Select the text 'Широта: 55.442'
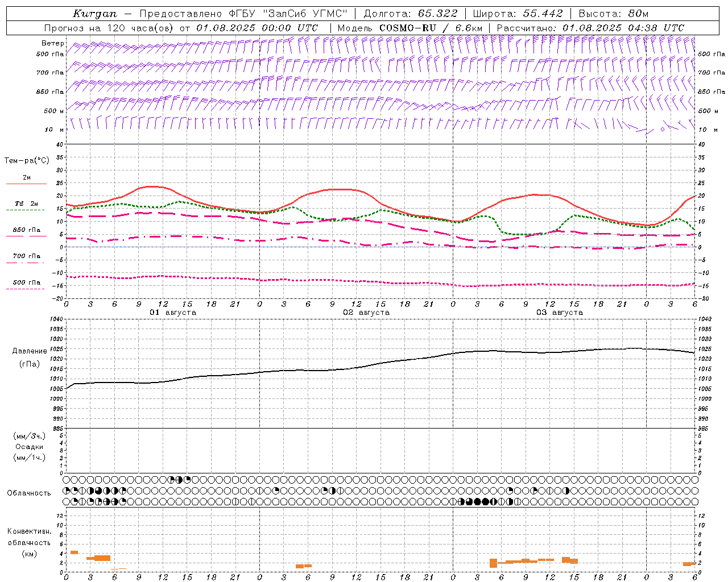Image resolution: width=728 pixels, height=582 pixels. (518, 14)
